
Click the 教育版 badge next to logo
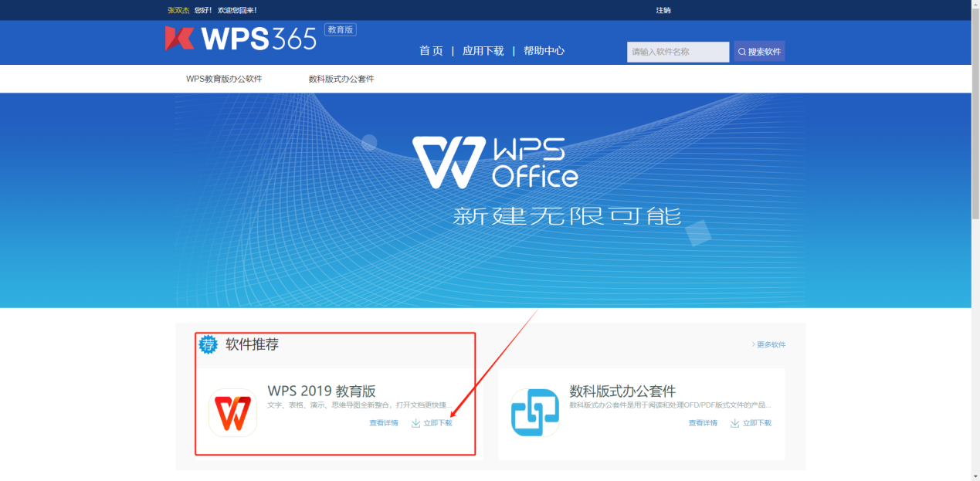click(x=341, y=30)
